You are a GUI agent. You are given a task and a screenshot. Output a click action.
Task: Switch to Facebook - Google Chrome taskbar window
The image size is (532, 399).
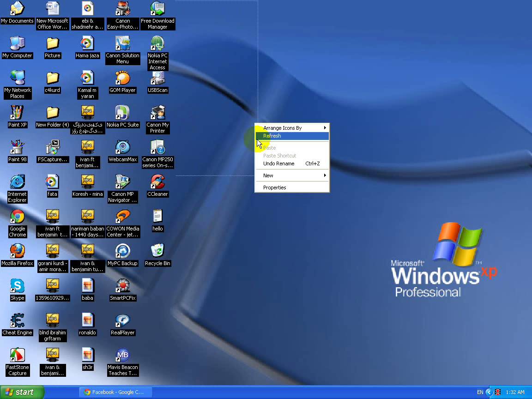click(x=115, y=392)
